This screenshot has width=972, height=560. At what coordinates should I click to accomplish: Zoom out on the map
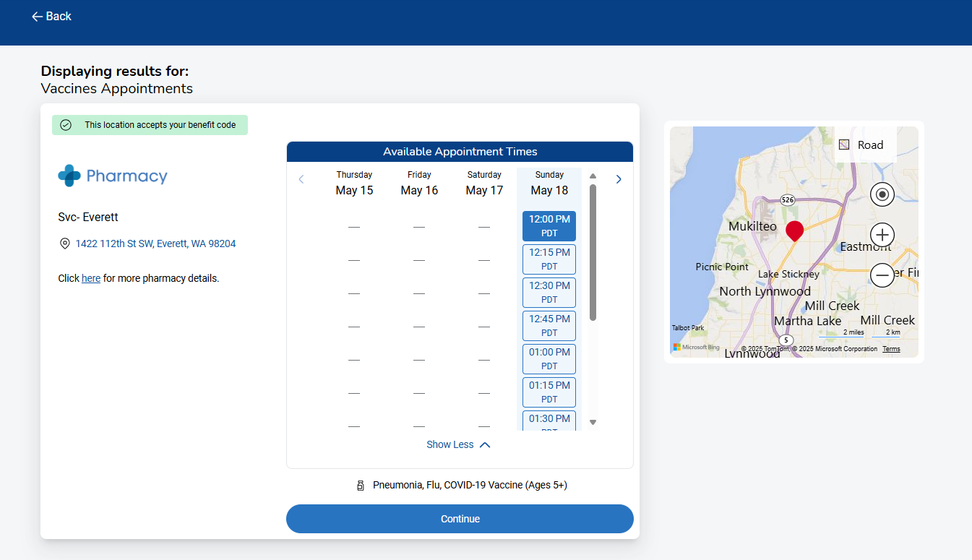882,275
